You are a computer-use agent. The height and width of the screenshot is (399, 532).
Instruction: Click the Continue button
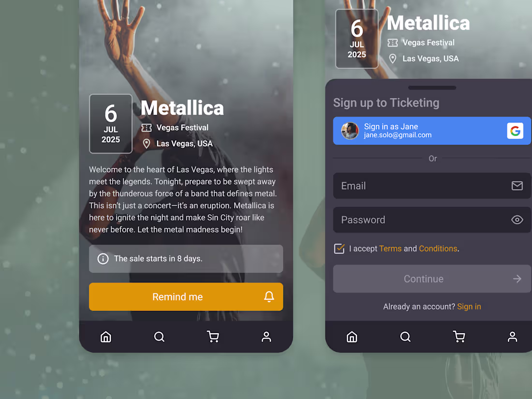432,279
